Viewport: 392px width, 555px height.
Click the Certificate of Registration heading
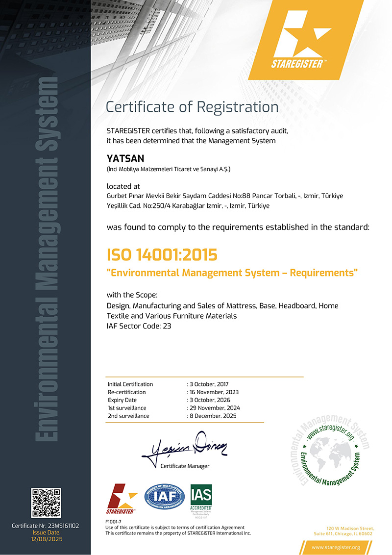pos(192,107)
